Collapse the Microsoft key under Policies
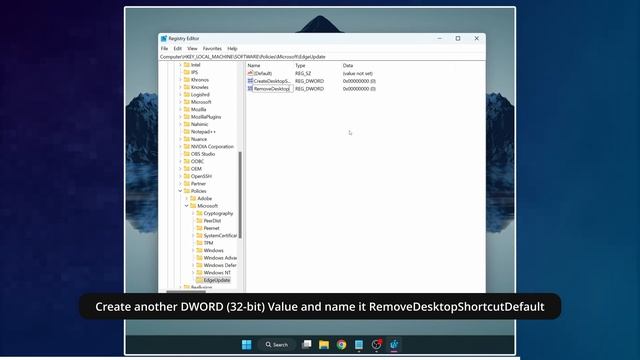Viewport: 640px width, 360px height. [x=187, y=206]
